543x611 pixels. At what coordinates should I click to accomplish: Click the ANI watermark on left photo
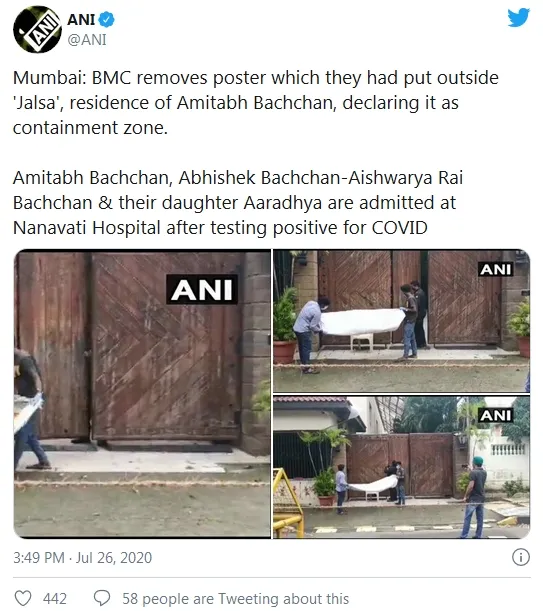202,290
